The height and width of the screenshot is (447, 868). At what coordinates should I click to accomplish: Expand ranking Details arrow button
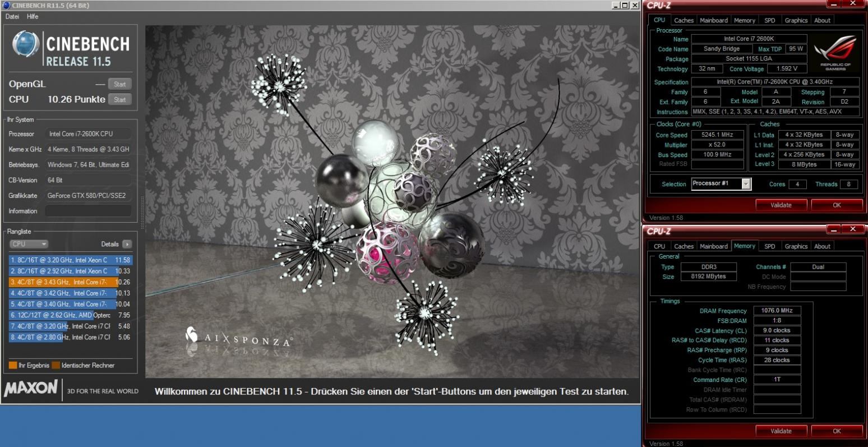(127, 244)
